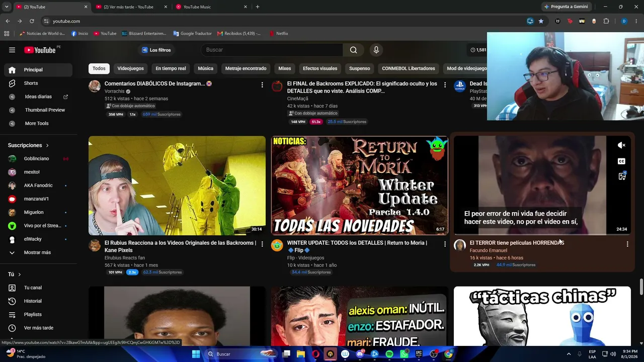Open Historial in the sidebar

pos(38,301)
